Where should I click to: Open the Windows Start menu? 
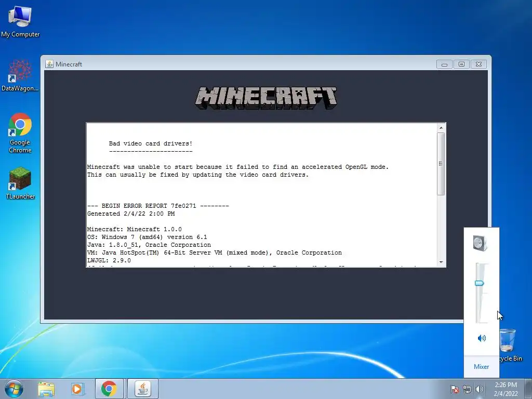(14, 389)
